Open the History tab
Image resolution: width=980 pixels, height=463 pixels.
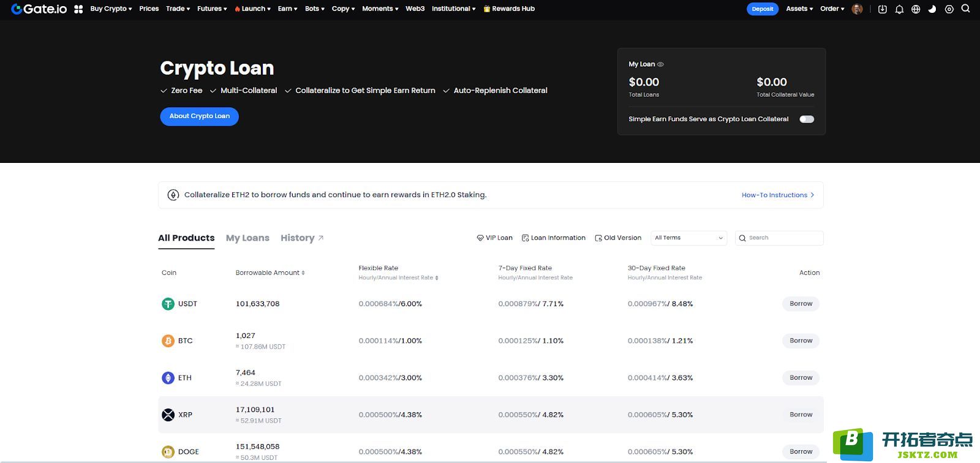297,238
